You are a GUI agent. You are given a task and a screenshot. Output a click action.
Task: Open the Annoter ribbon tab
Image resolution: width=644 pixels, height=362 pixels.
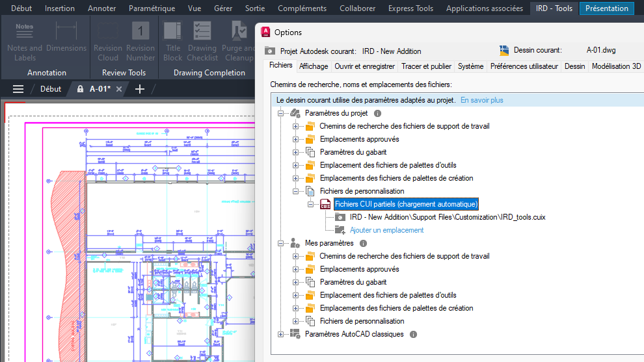[x=102, y=8]
